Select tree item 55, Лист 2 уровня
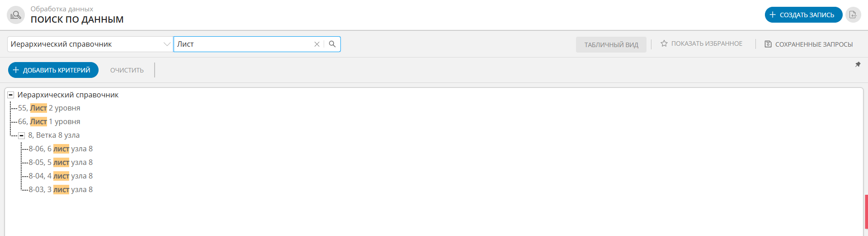Image resolution: width=868 pixels, height=236 pixels. click(x=49, y=108)
